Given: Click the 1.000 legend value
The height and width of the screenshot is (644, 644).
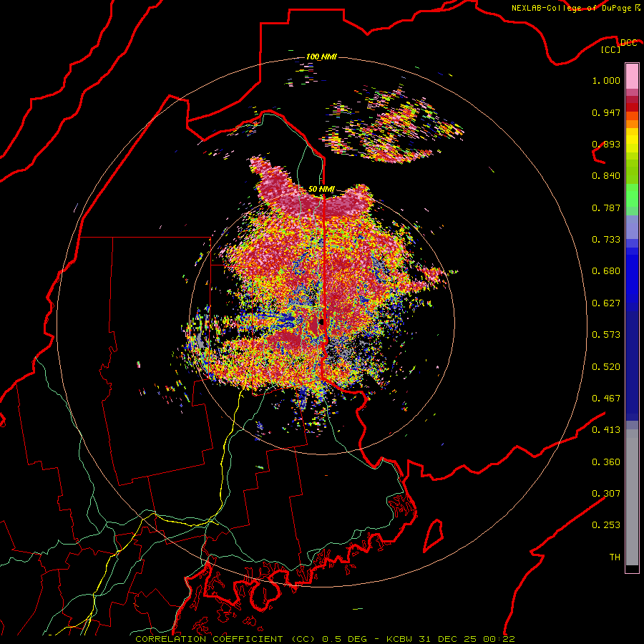Looking at the screenshot, I should coord(606,80).
